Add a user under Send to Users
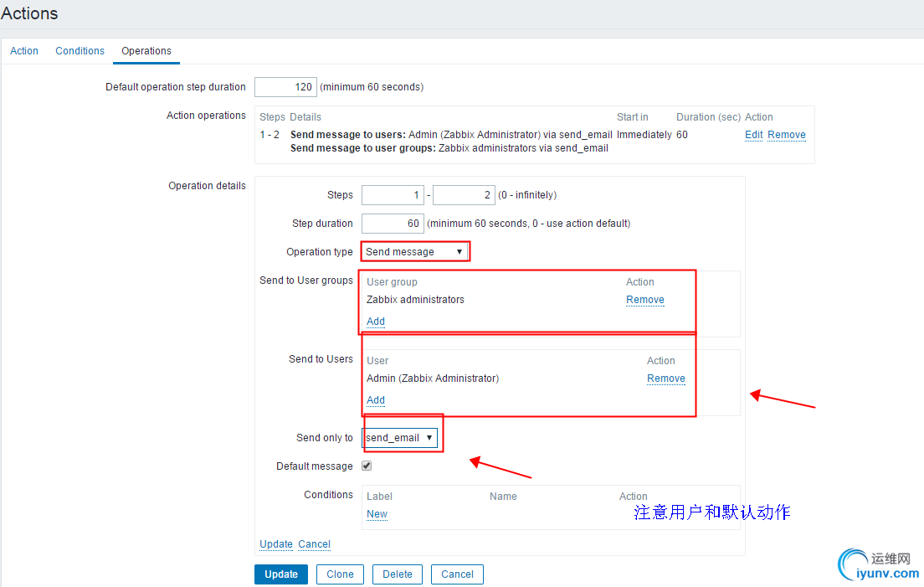The height and width of the screenshot is (587, 924). click(375, 400)
